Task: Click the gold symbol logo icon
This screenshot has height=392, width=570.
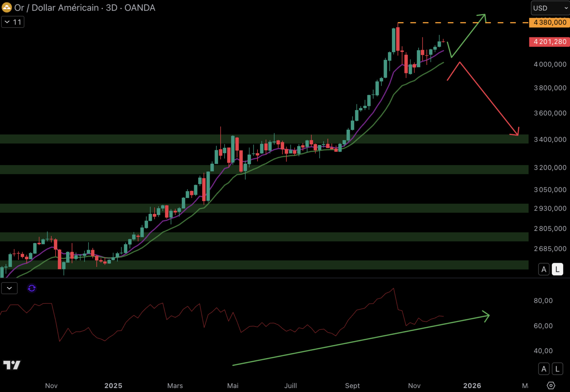Action: pos(7,8)
